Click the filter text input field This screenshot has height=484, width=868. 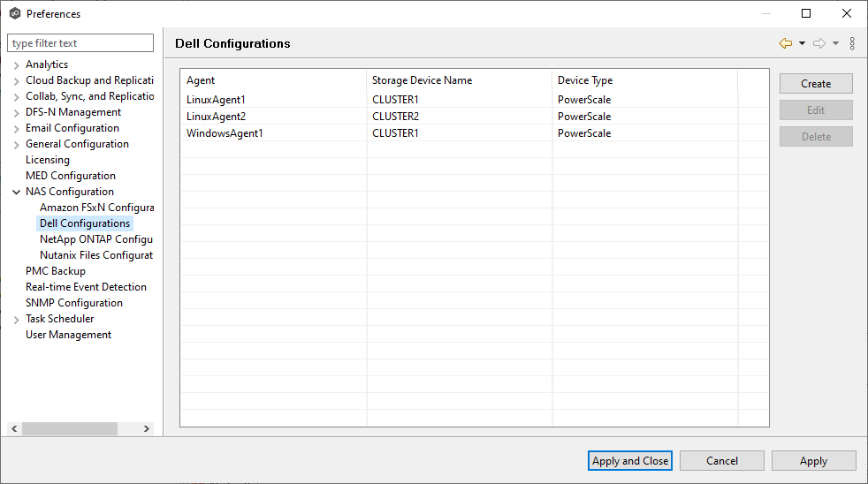tap(80, 43)
